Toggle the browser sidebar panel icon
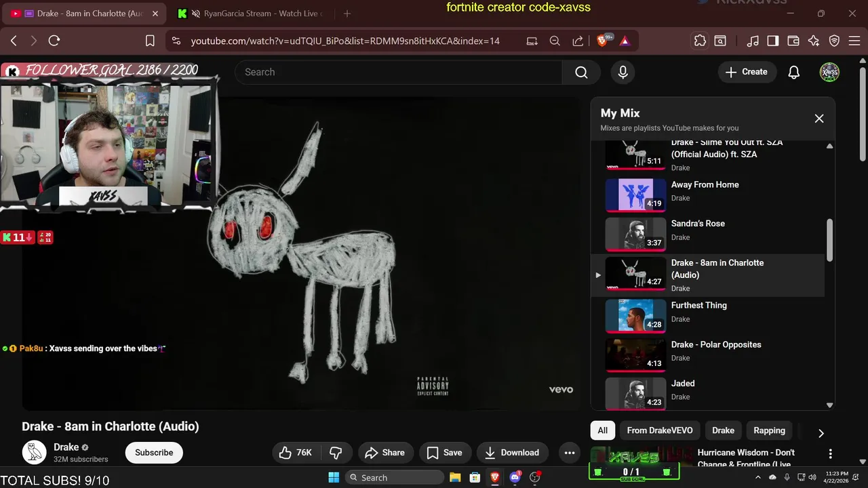The image size is (868, 488). (x=773, y=41)
